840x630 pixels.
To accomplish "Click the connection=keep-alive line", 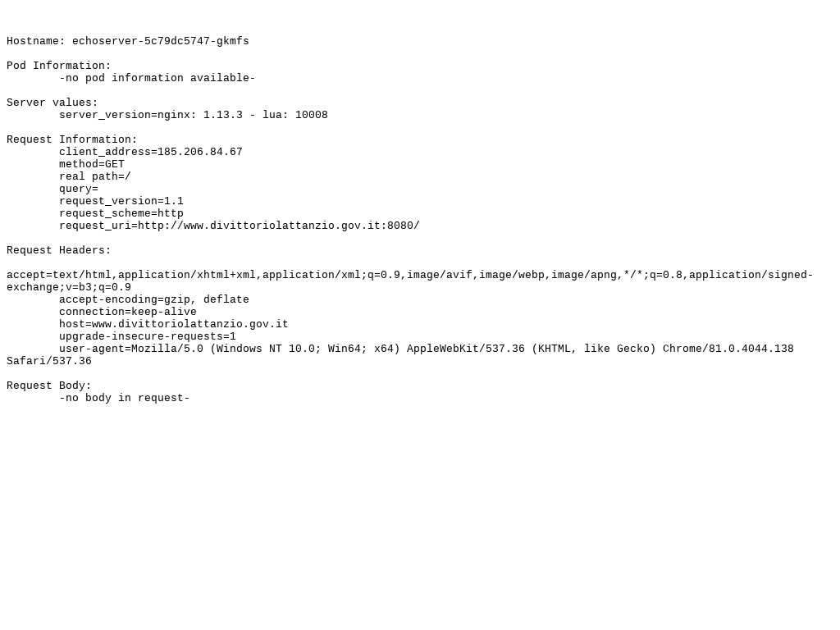I will point(127,313).
